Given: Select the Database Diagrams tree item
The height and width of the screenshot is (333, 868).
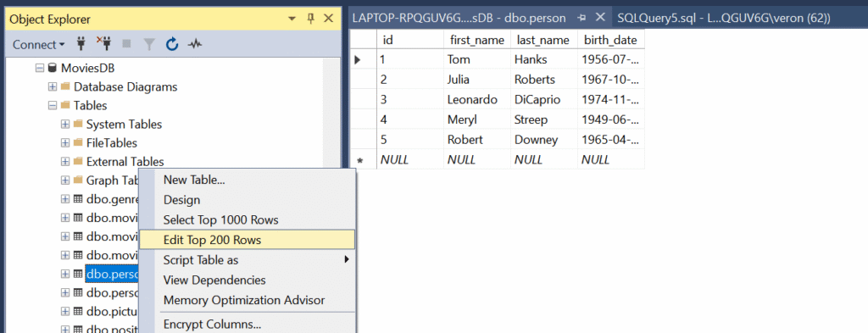Looking at the screenshot, I should click(125, 86).
